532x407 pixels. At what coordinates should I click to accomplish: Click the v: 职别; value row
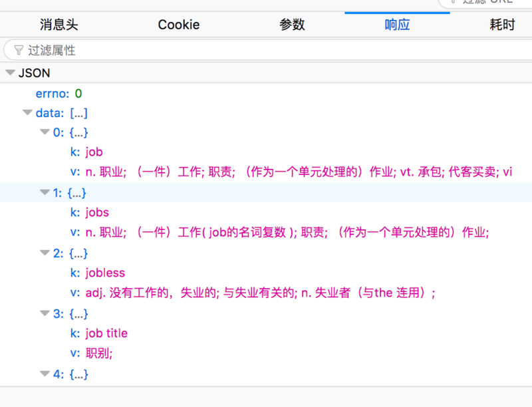pos(266,353)
